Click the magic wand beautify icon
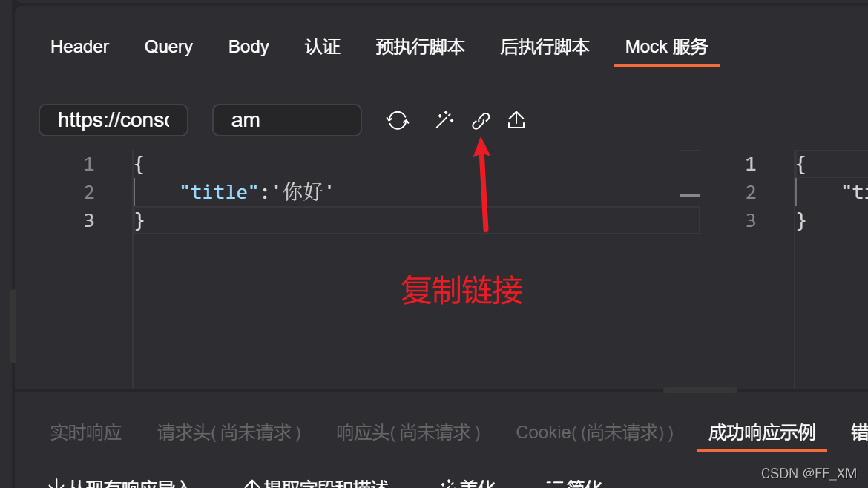The width and height of the screenshot is (868, 488). [444, 119]
